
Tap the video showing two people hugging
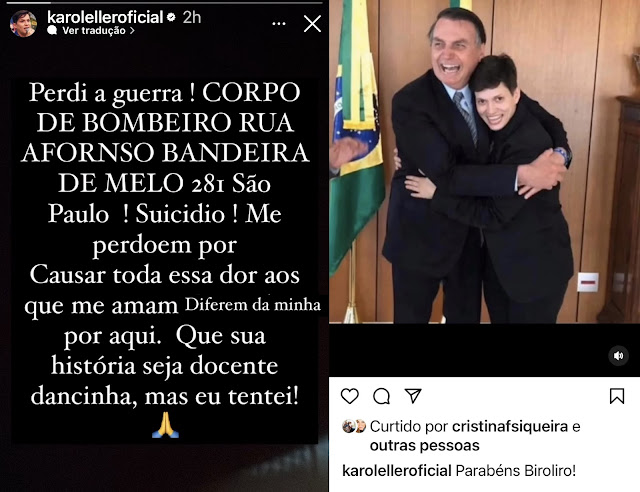pyautogui.click(x=484, y=162)
